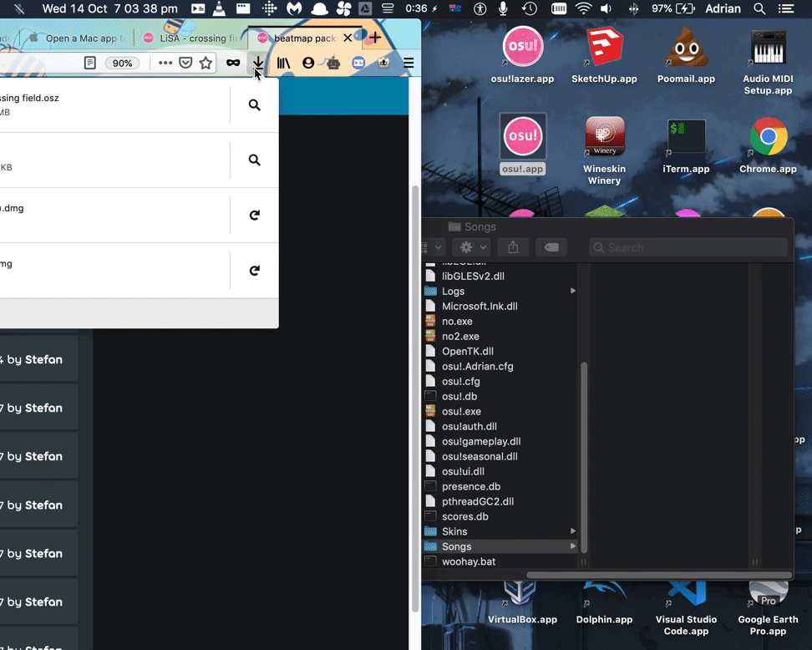Save page to Pocket icon
This screenshot has height=650, width=812.
(185, 63)
